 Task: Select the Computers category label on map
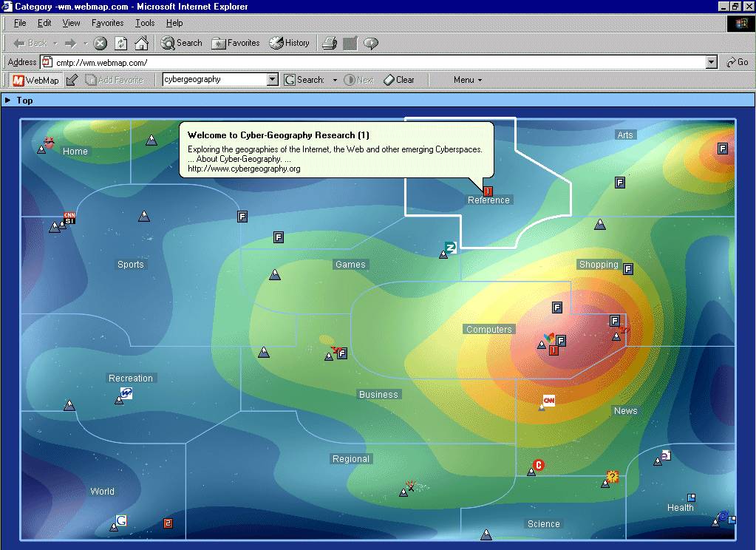488,330
